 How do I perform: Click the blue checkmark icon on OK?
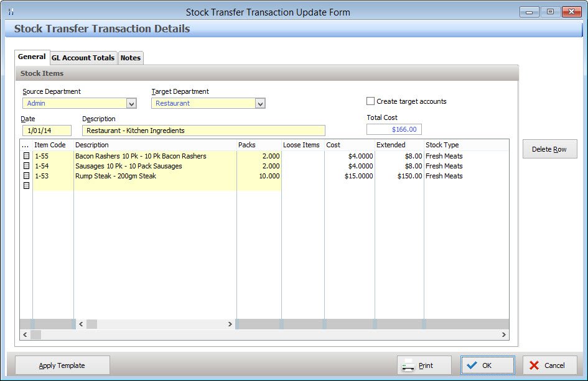pos(473,365)
